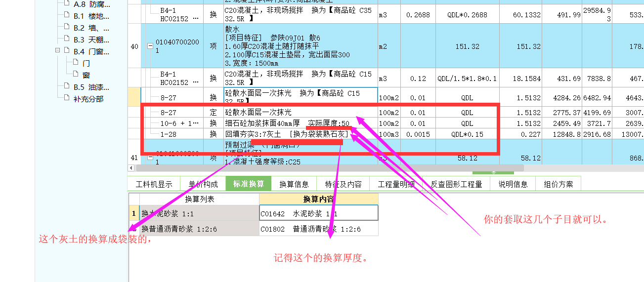This screenshot has height=282, width=644.
Task: Click value cell 3721.7
Action: coord(597,123)
